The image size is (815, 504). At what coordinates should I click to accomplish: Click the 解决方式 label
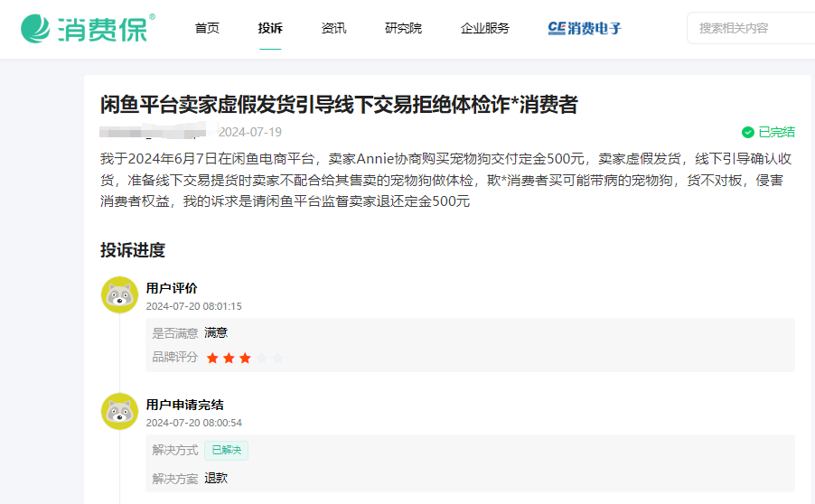coord(175,451)
